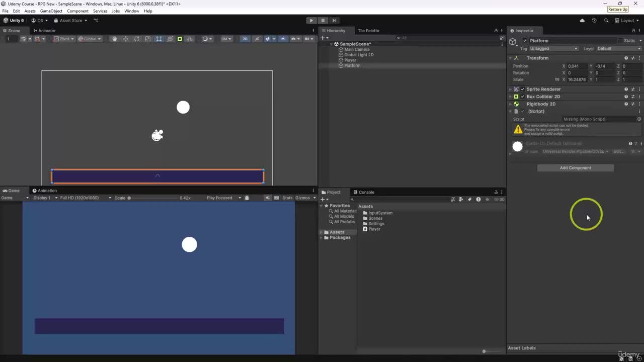
Task: Click the Player script asset icon
Action: coord(365,229)
